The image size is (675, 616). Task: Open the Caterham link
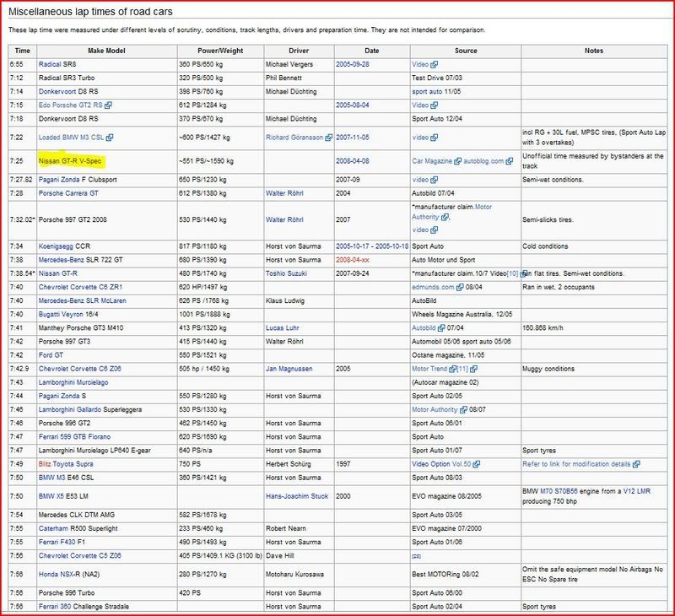tap(53, 528)
